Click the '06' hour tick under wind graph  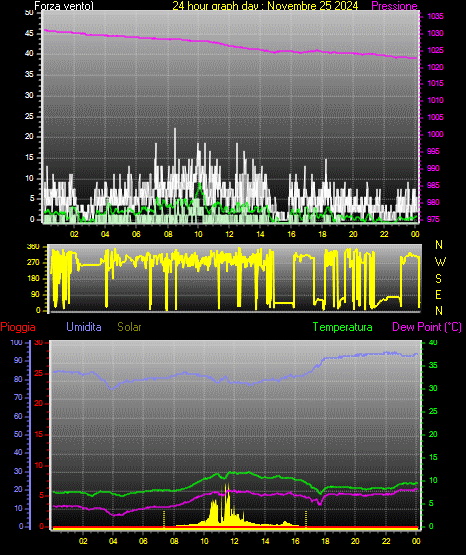[x=136, y=234]
